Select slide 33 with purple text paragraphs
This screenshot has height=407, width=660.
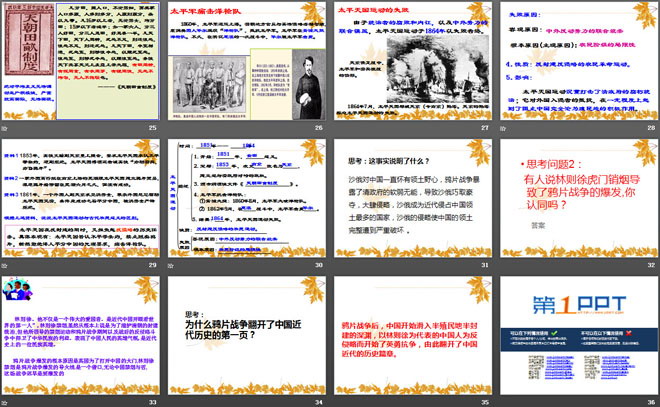click(x=82, y=332)
